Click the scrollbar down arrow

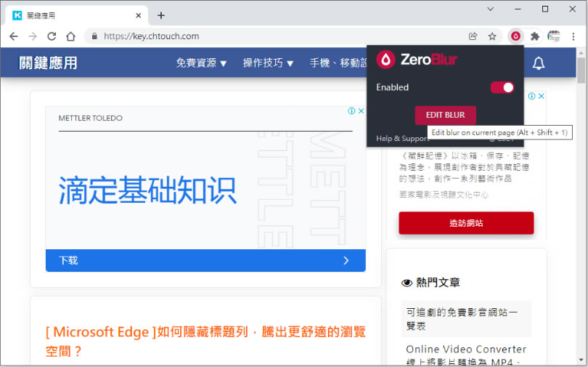581,361
